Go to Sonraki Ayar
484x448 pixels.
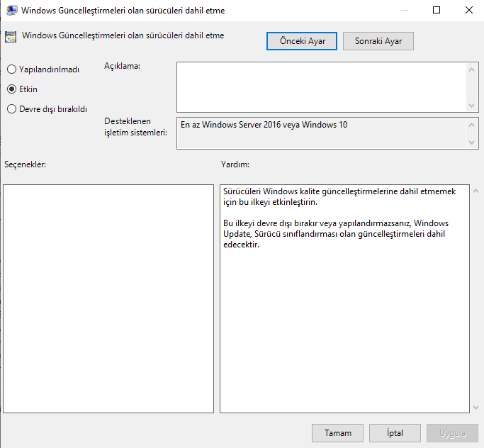(378, 41)
